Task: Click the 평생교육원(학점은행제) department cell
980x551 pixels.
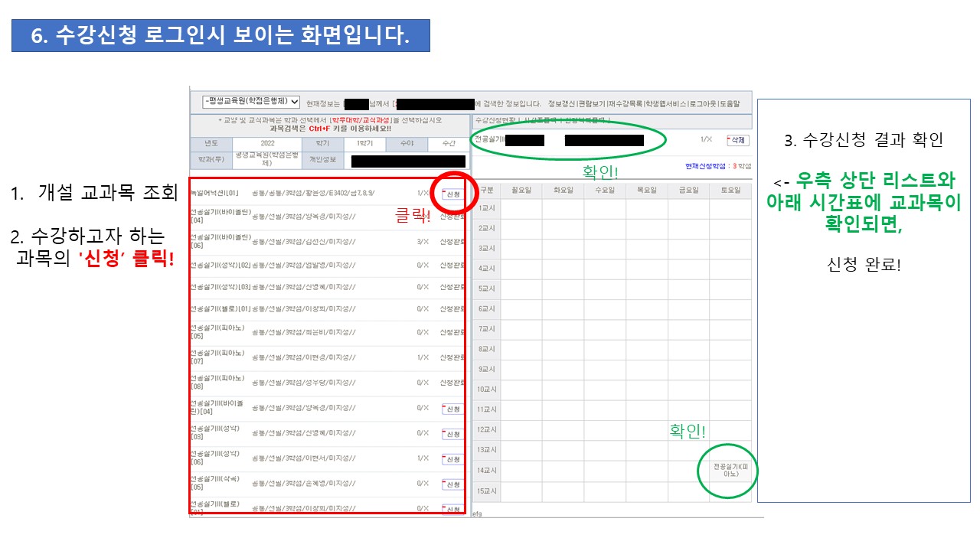Action: coord(267,161)
